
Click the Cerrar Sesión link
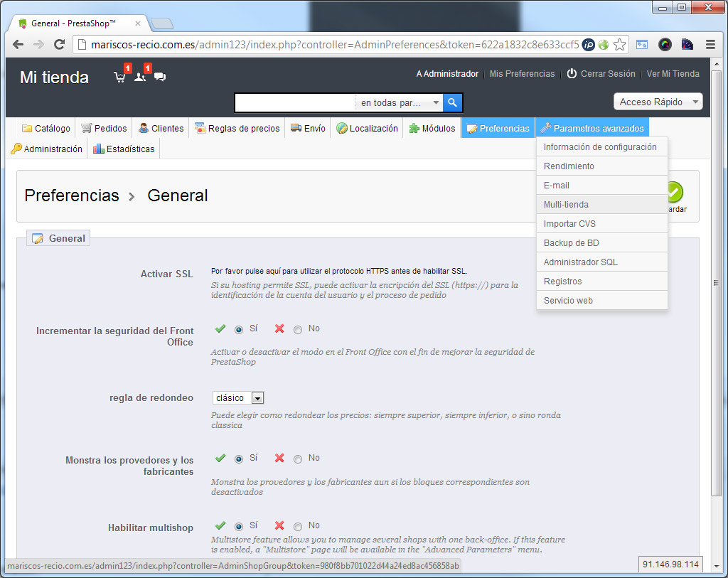tap(608, 74)
